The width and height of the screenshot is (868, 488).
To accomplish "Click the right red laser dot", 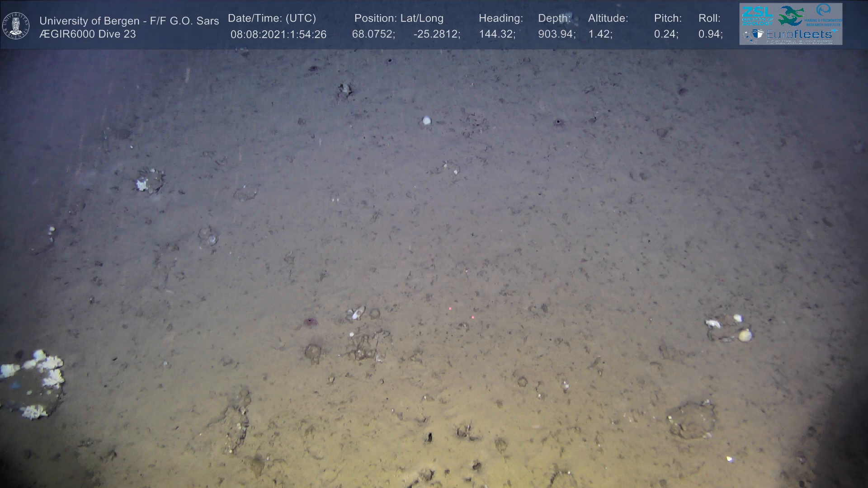I will [x=473, y=317].
